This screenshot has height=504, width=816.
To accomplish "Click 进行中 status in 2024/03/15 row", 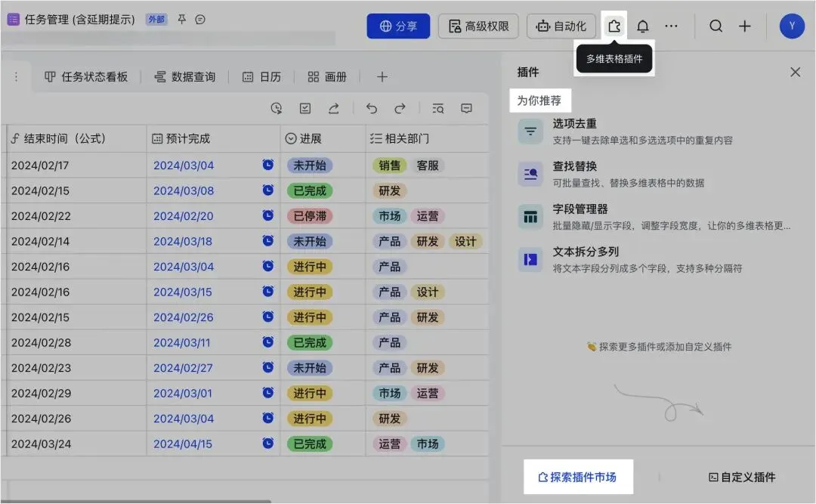I will point(310,292).
